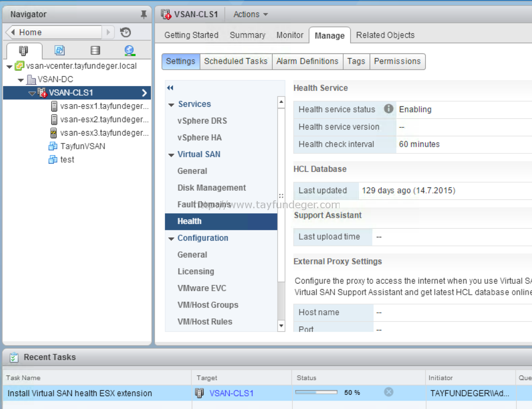
Task: Open the Related Objects tab
Action: [x=385, y=35]
